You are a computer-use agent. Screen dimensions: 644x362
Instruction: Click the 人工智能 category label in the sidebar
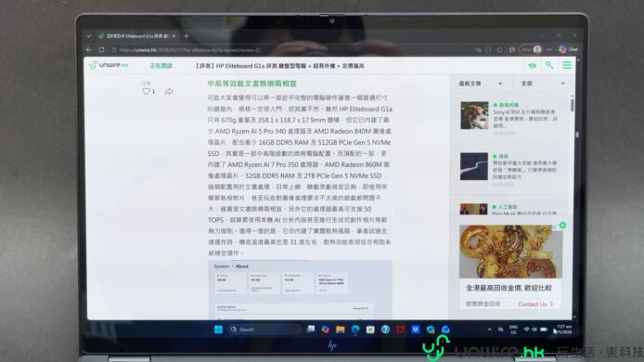[508, 207]
